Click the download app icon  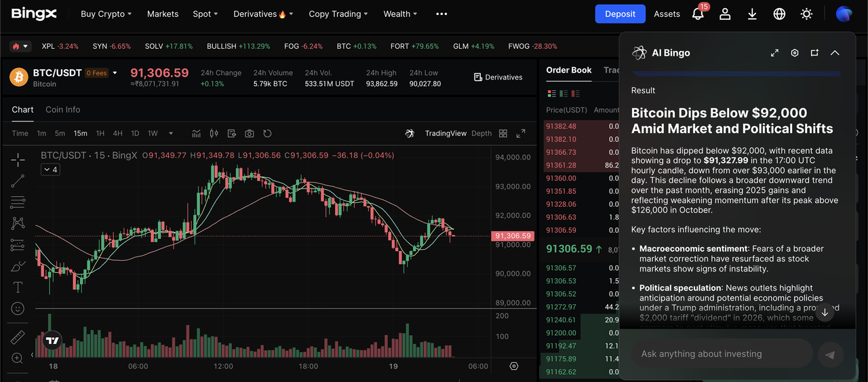pos(752,14)
